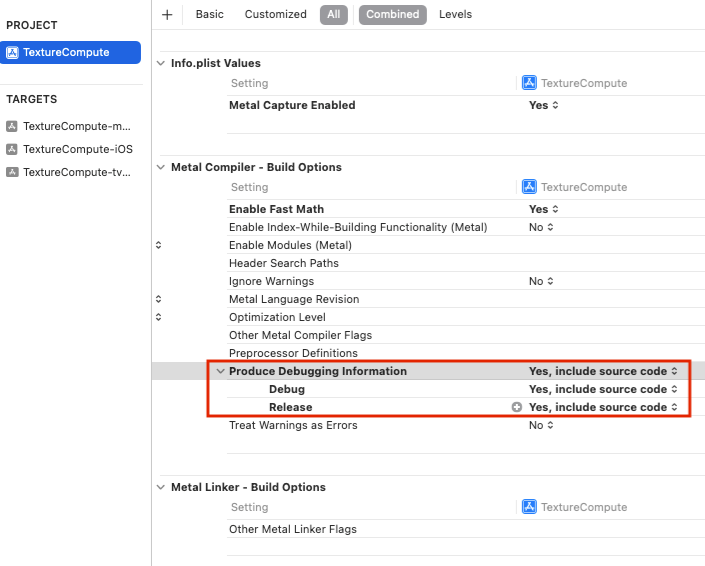Select the Enable Modules (Metal) setting
The width and height of the screenshot is (705, 566).
coord(290,245)
